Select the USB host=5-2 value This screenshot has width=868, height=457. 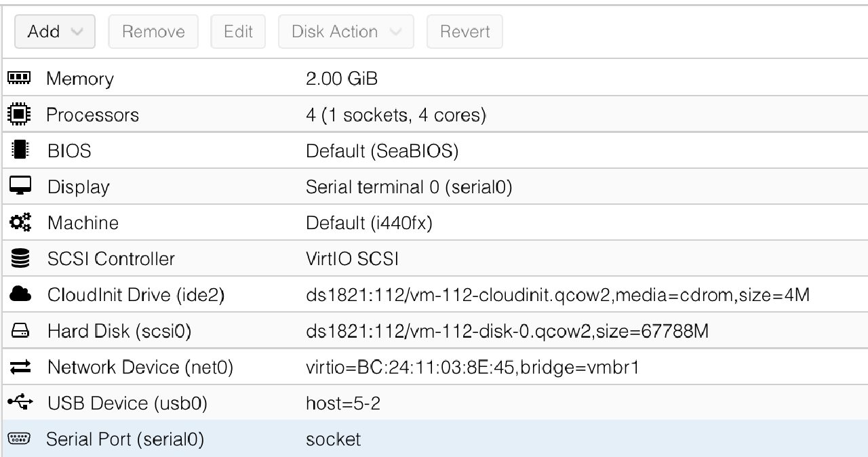(x=343, y=403)
